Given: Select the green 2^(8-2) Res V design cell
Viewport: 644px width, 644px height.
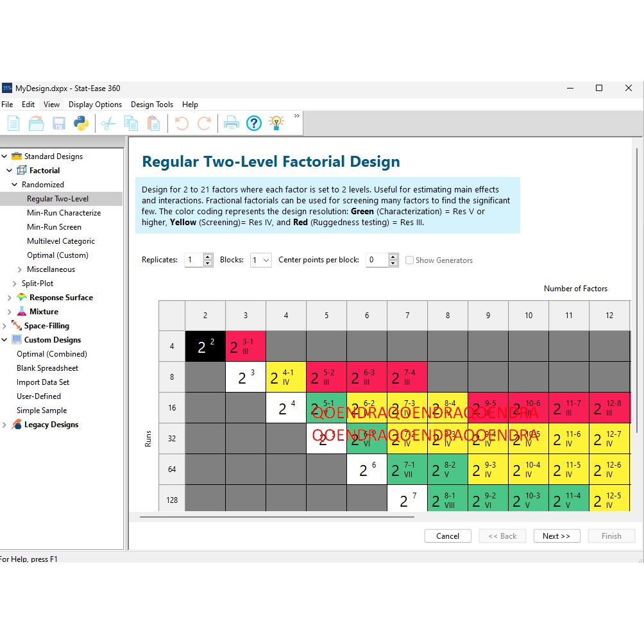Looking at the screenshot, I should click(448, 470).
